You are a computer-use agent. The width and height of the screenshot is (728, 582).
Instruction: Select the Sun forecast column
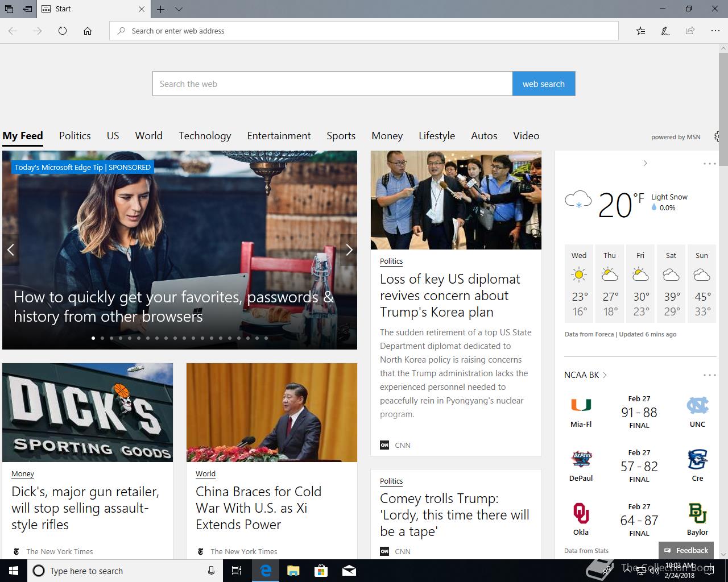pyautogui.click(x=702, y=284)
